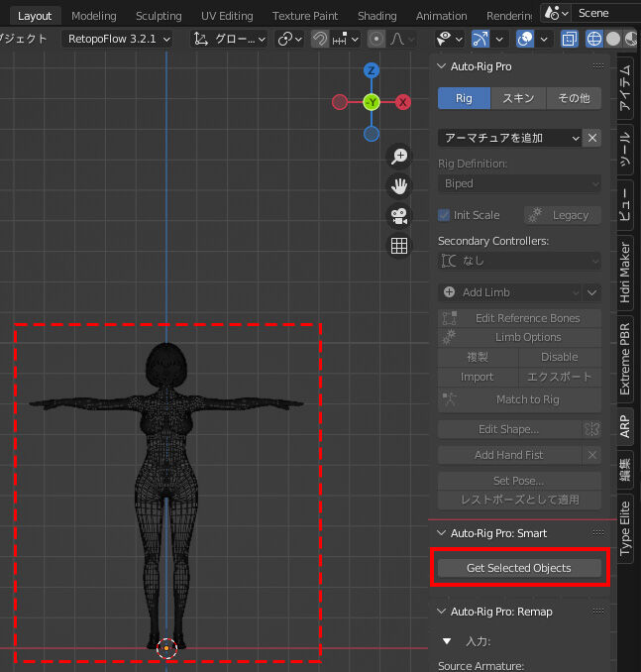Click the Import button
Image resolution: width=641 pixels, height=672 pixels.
478,377
